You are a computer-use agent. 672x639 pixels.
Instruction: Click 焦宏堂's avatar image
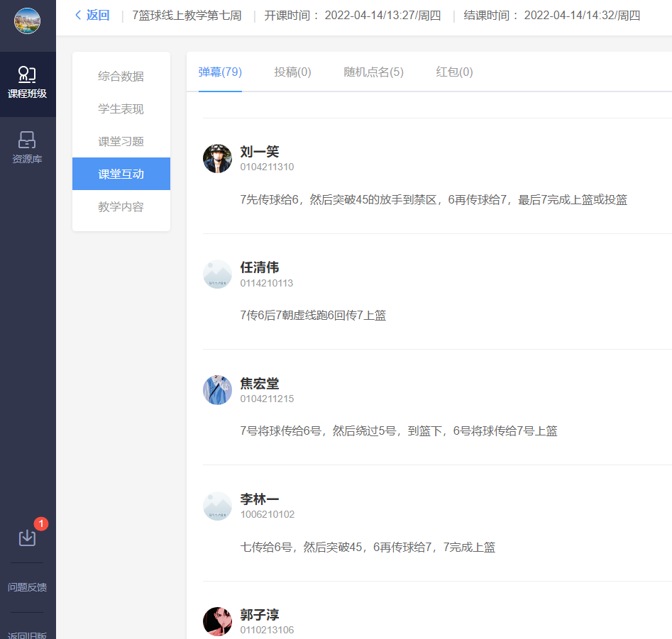[217, 390]
